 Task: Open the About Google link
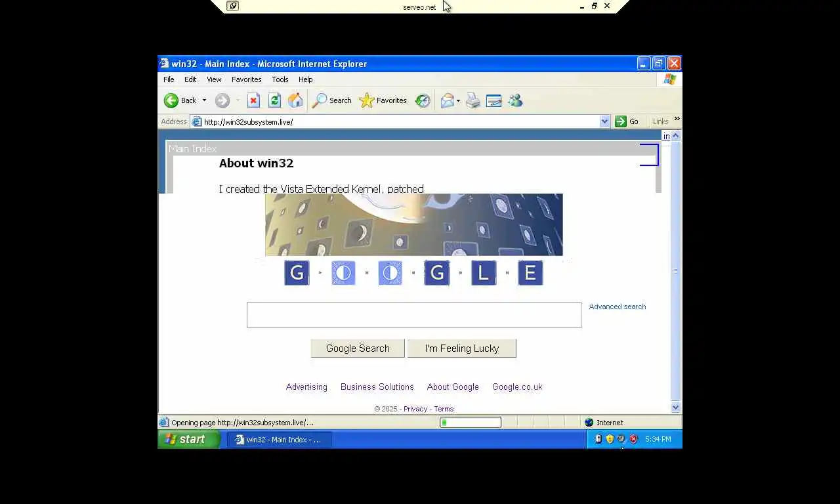pyautogui.click(x=453, y=387)
